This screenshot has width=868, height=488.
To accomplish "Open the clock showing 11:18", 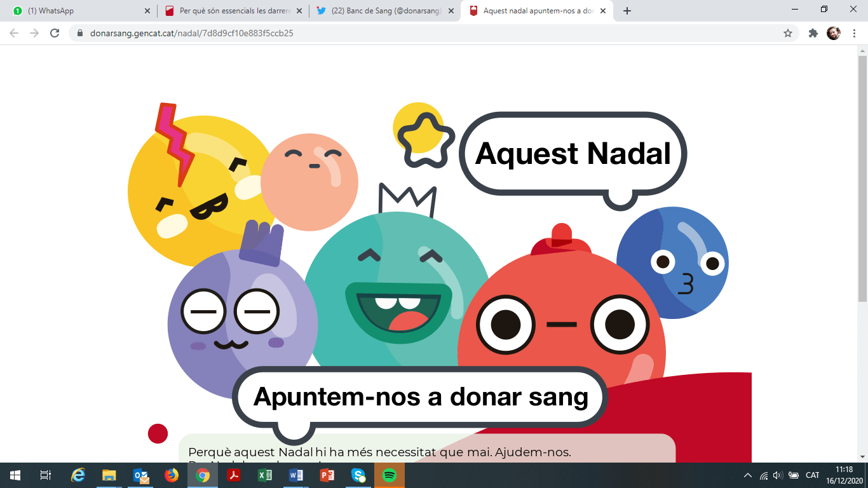I will coord(844,475).
